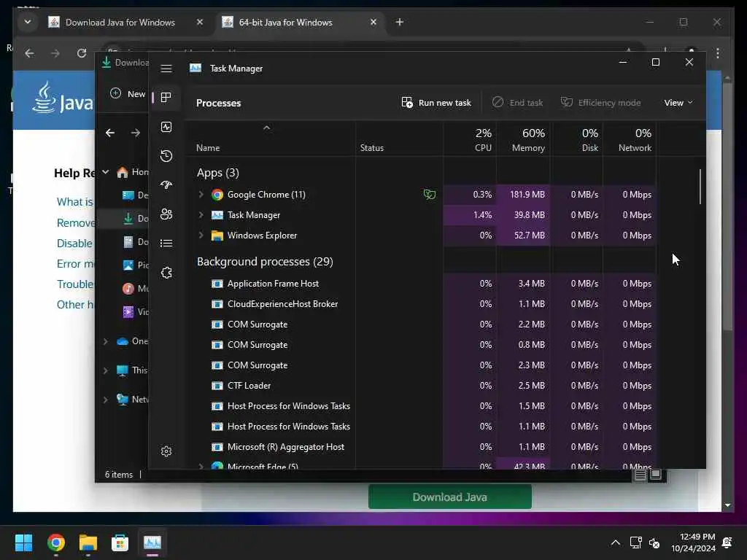747x560 pixels.
Task: Open Services puzzle icon in Task Manager sidebar
Action: click(x=166, y=273)
